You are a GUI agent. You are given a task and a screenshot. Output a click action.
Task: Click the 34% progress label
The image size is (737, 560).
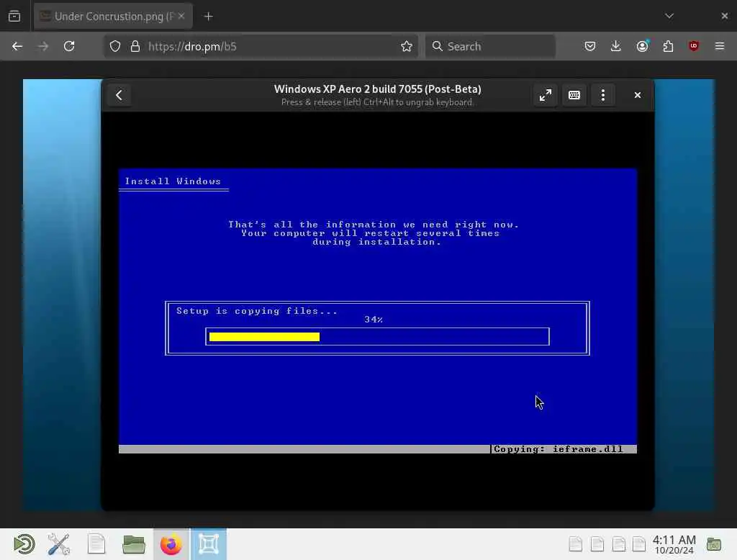click(374, 320)
